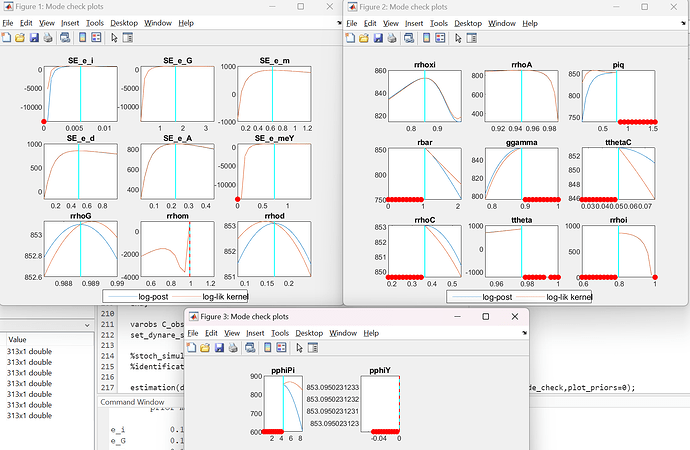
Task: Open Property Inspector icon in Figure 1 toolbar
Action: coord(128,37)
